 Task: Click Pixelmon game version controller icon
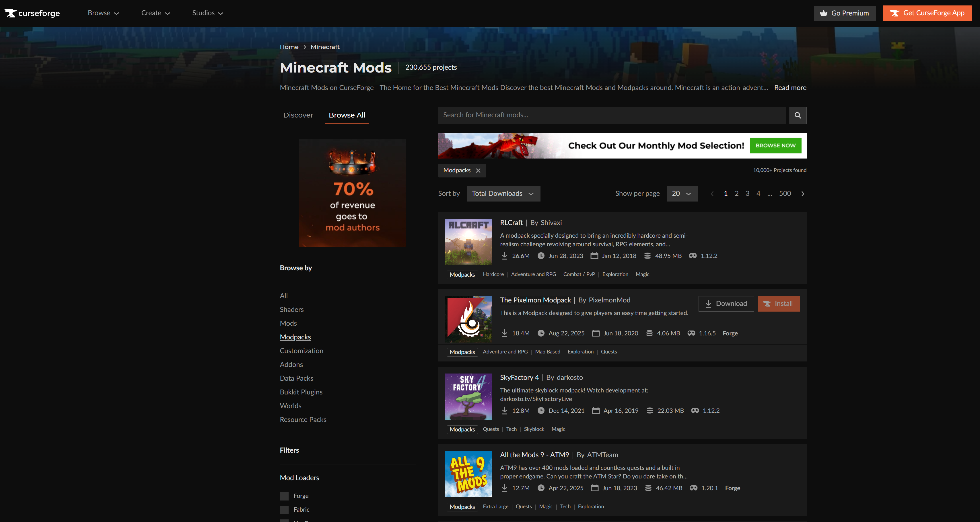(691, 333)
